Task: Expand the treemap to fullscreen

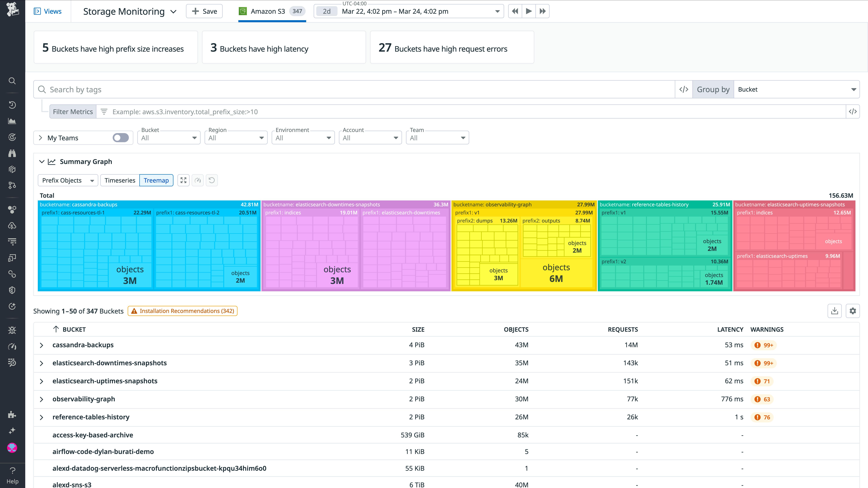Action: [183, 180]
